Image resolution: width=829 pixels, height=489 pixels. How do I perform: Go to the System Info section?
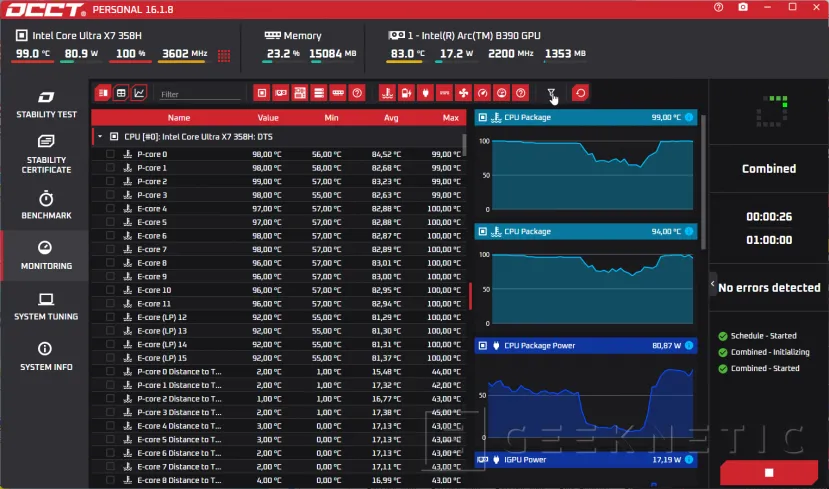point(45,356)
